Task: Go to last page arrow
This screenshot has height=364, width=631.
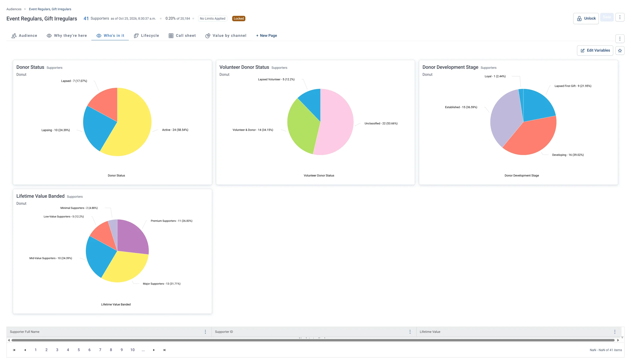Action: click(165, 350)
